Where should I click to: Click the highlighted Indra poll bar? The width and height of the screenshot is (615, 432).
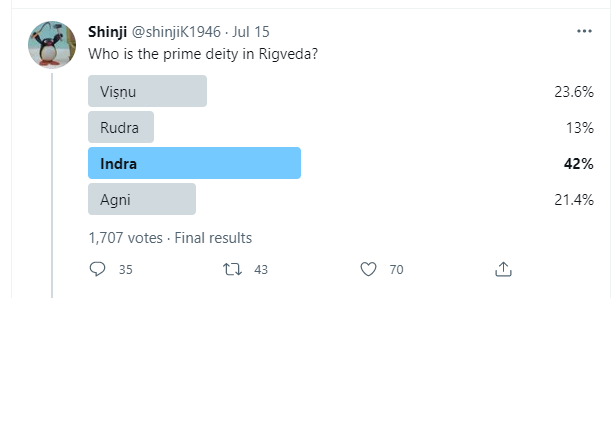coord(195,163)
